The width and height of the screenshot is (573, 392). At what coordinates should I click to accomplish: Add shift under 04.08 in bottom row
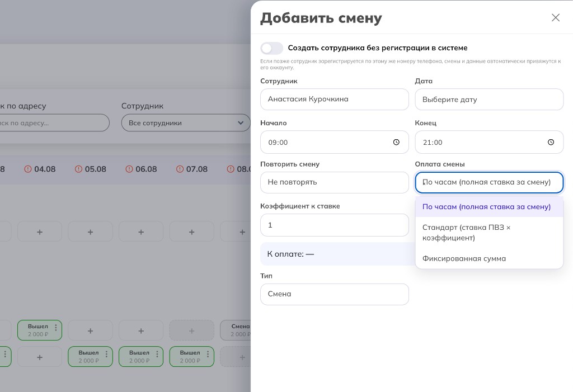click(40, 357)
